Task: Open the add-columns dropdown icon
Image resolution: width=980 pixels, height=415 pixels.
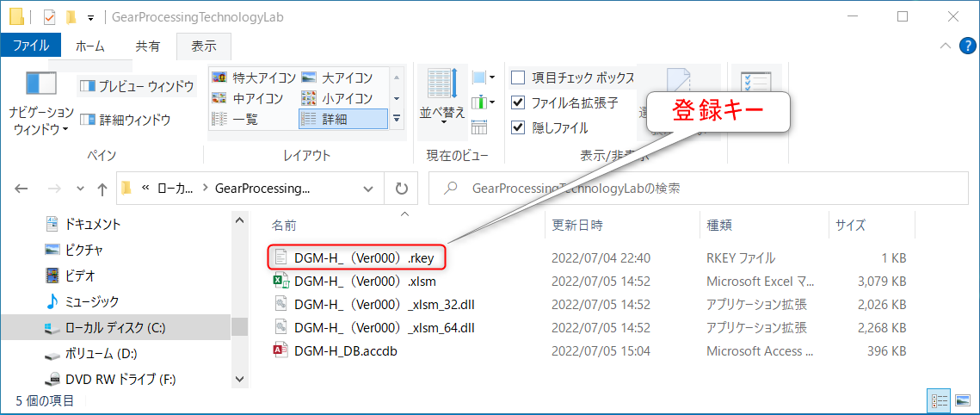Action: click(484, 102)
